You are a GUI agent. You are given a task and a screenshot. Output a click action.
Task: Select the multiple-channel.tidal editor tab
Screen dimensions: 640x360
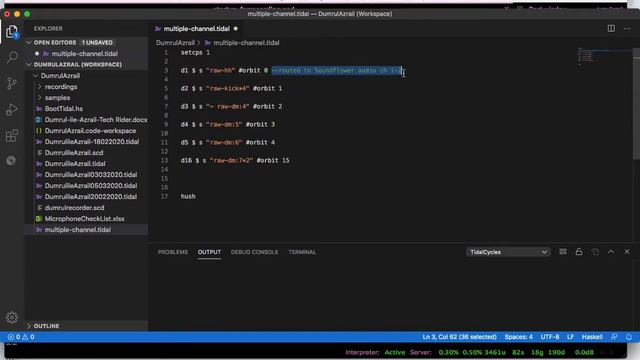(x=197, y=29)
